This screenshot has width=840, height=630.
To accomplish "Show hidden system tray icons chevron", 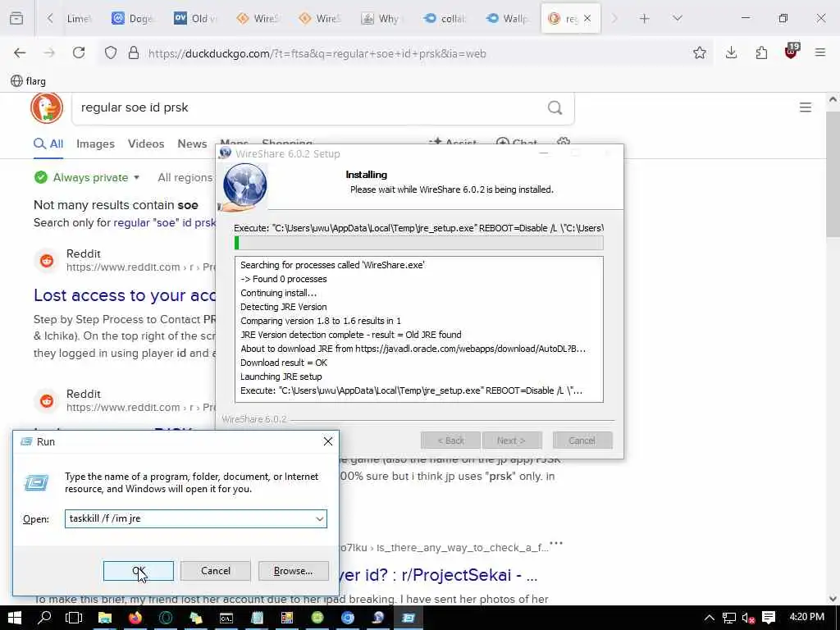I will tap(710, 618).
